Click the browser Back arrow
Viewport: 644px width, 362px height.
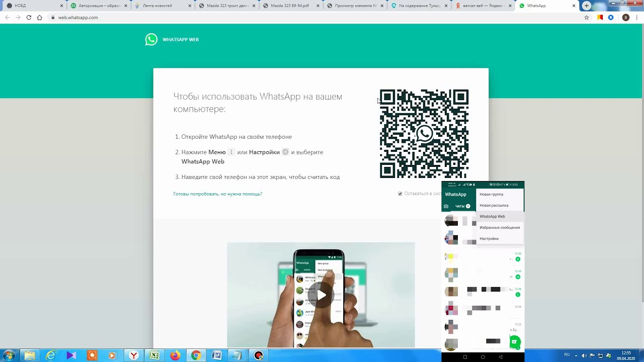tap(7, 17)
